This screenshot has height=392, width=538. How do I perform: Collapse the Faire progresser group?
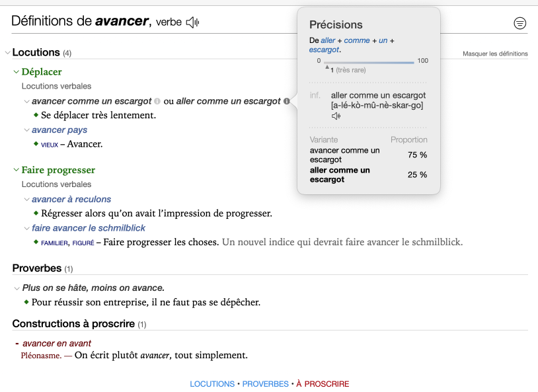[17, 171]
